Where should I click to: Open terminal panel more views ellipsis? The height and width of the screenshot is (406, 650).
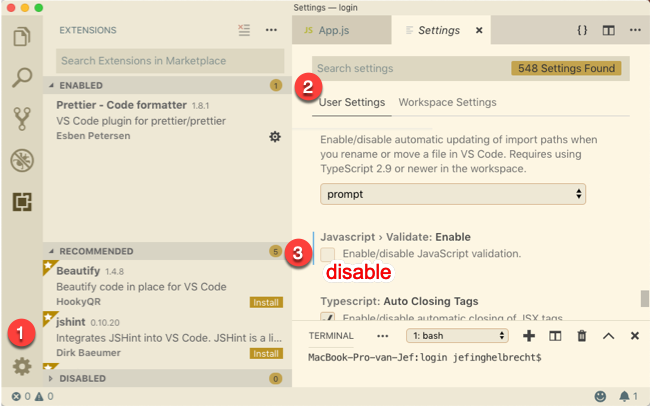382,336
